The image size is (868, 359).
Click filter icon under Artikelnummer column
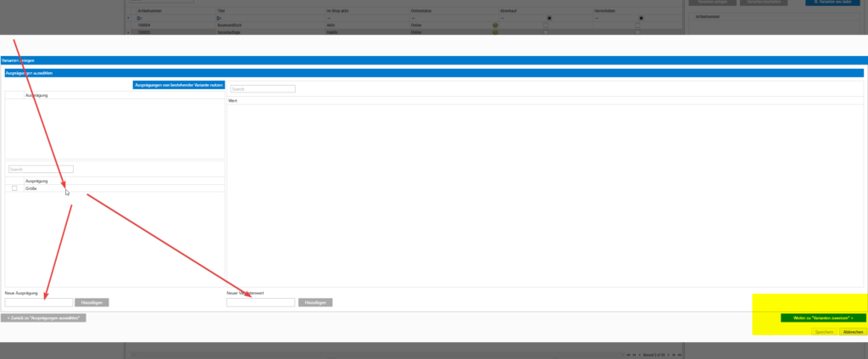click(x=139, y=19)
